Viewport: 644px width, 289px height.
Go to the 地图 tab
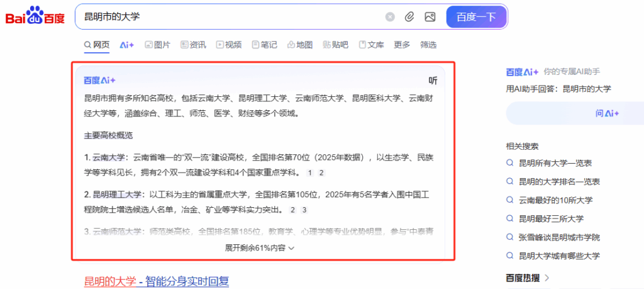(300, 45)
